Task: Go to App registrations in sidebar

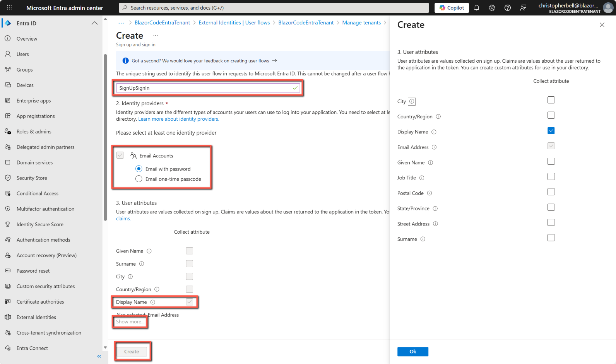Action: pos(36,116)
